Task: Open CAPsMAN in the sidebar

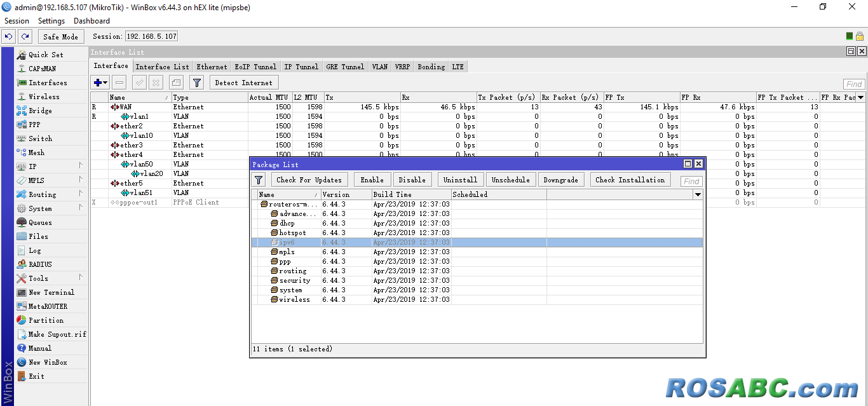Action: coord(42,69)
